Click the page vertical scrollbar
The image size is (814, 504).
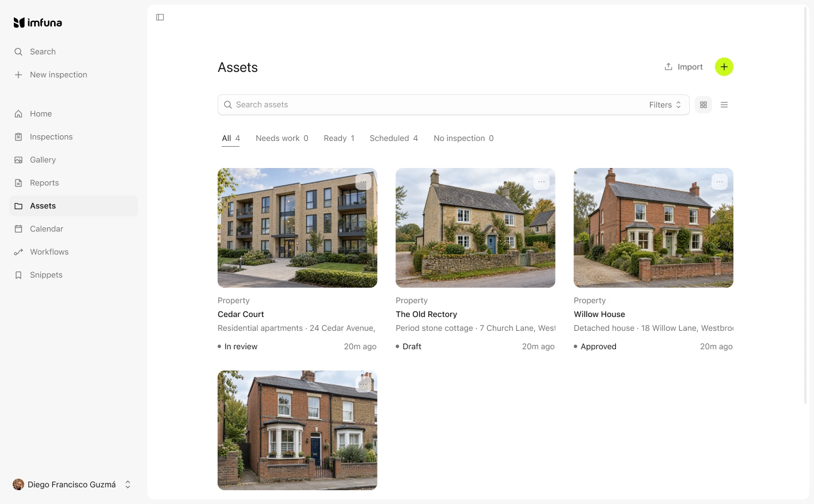click(x=806, y=205)
